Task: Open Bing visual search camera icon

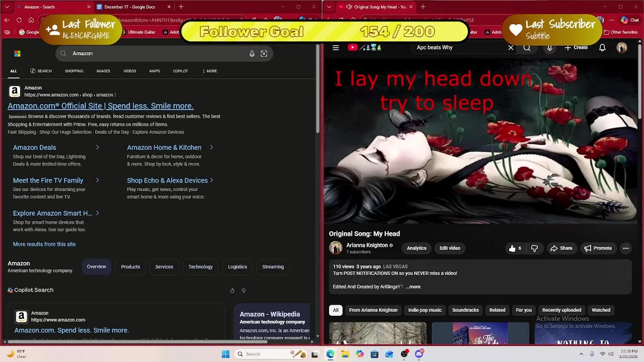Action: click(x=264, y=54)
